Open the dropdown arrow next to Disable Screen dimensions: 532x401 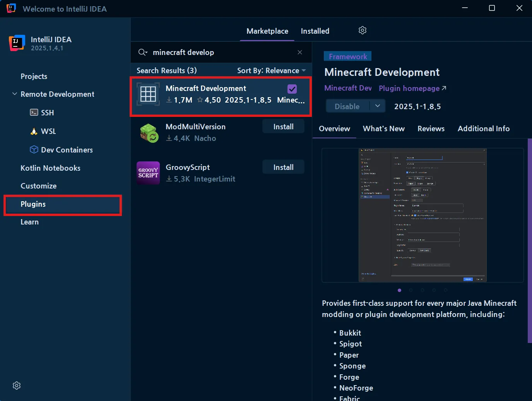point(378,106)
